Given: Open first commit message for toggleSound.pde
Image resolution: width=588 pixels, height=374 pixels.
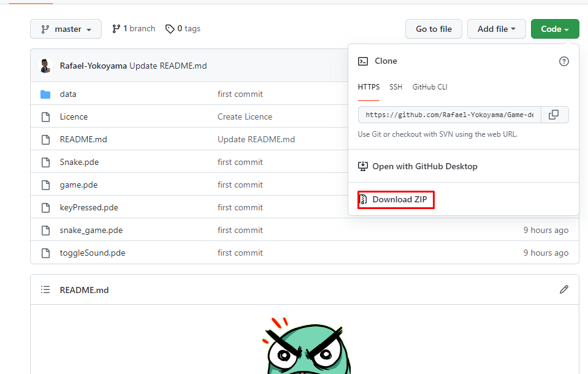Looking at the screenshot, I should tap(240, 253).
